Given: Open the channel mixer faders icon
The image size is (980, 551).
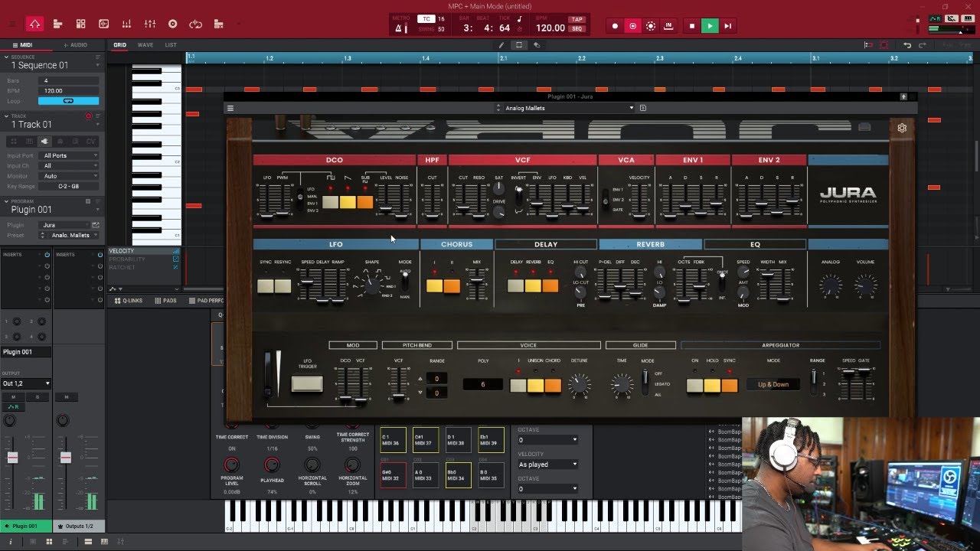Looking at the screenshot, I should point(150,24).
